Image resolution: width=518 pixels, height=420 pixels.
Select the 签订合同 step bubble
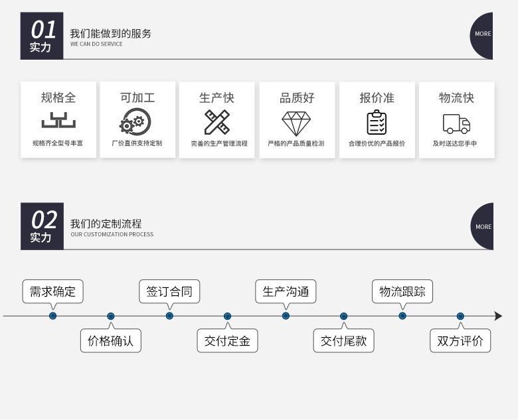coord(169,291)
